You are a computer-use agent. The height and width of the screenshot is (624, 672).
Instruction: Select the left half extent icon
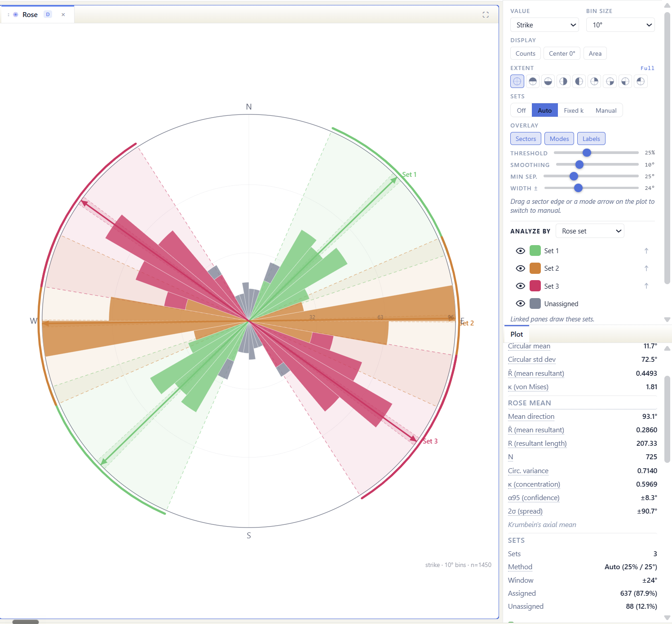point(579,81)
